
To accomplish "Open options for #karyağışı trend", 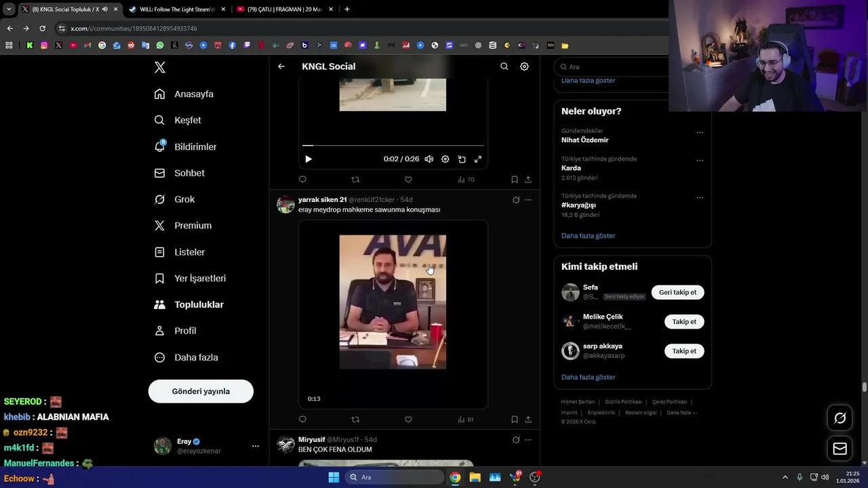I will point(700,198).
